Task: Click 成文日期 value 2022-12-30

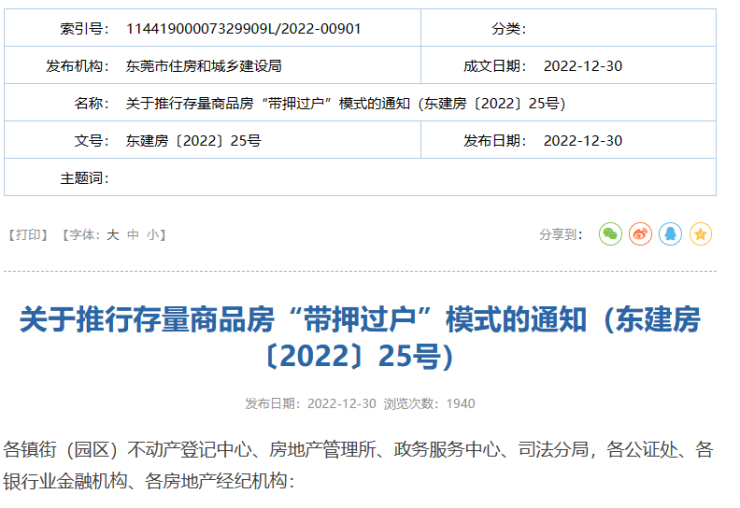Action: pos(583,66)
